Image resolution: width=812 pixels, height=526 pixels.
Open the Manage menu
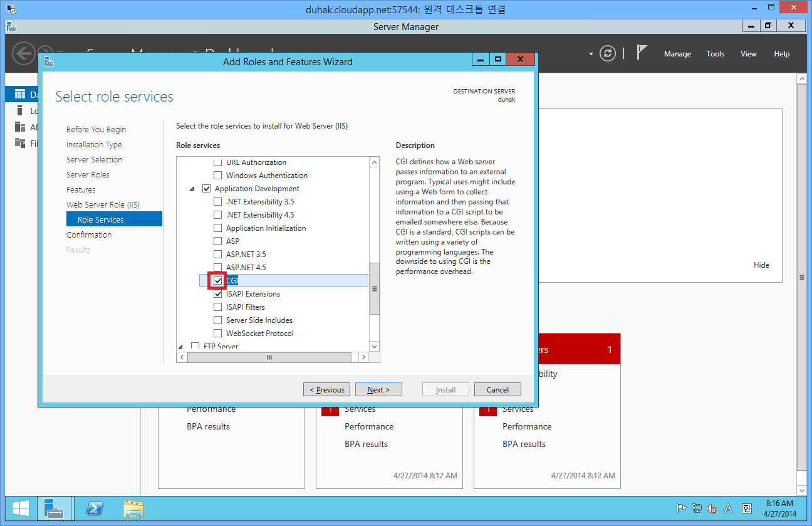677,54
